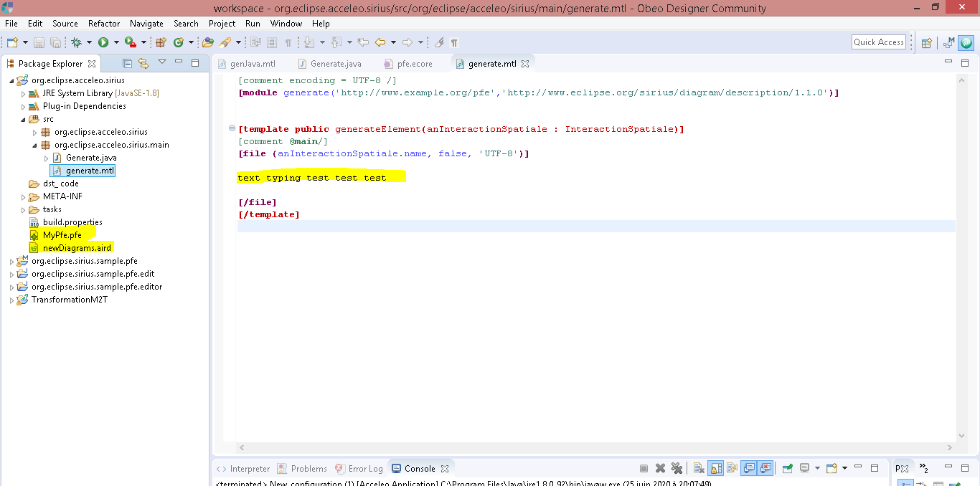Click the editor horizontal scrollbar
The width and height of the screenshot is (980, 486).
[595, 447]
